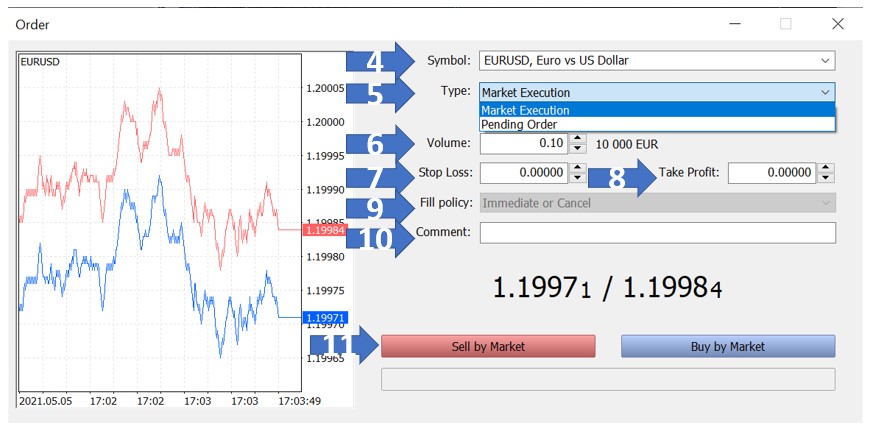Click the blue bid price tag 1.19971
871x428 pixels.
coord(326,317)
